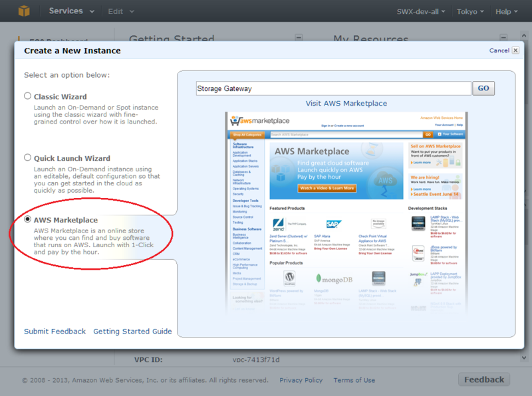Image resolution: width=532 pixels, height=396 pixels.
Task: Open the Submit Feedback link
Action: (x=55, y=332)
